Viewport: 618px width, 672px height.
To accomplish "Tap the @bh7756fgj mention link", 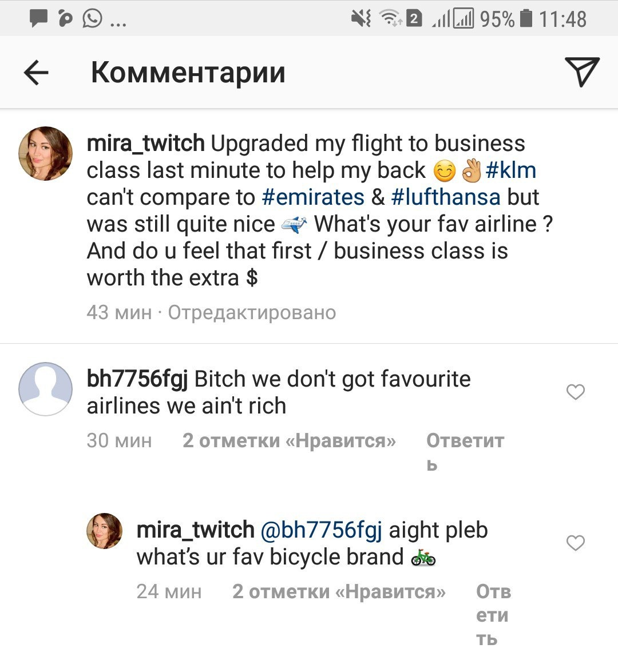I will click(x=321, y=530).
